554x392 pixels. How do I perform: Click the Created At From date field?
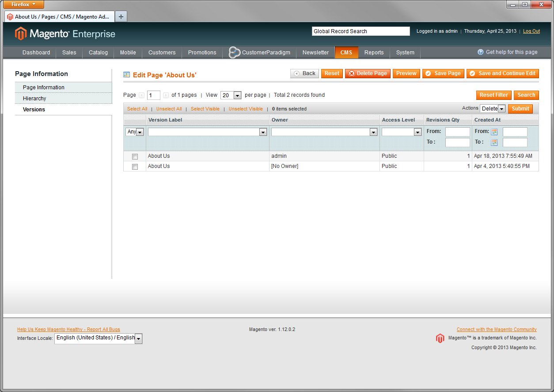515,132
